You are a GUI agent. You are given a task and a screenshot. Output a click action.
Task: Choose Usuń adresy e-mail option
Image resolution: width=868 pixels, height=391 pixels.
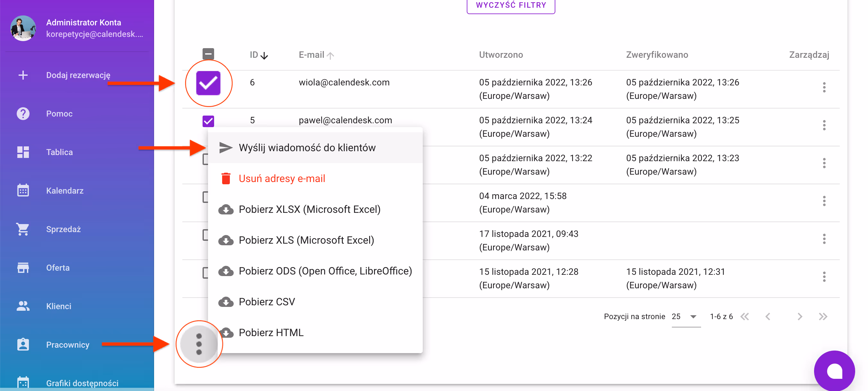click(282, 178)
